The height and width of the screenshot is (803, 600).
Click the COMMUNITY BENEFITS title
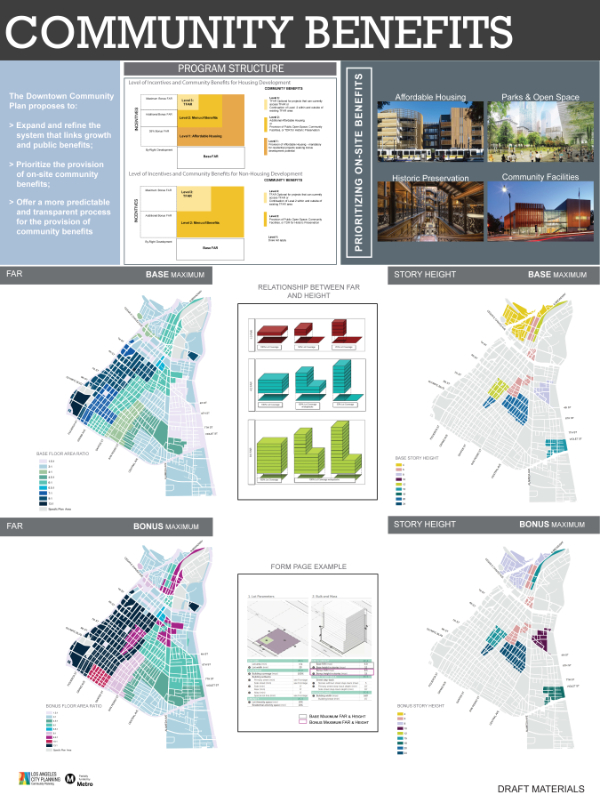259,32
